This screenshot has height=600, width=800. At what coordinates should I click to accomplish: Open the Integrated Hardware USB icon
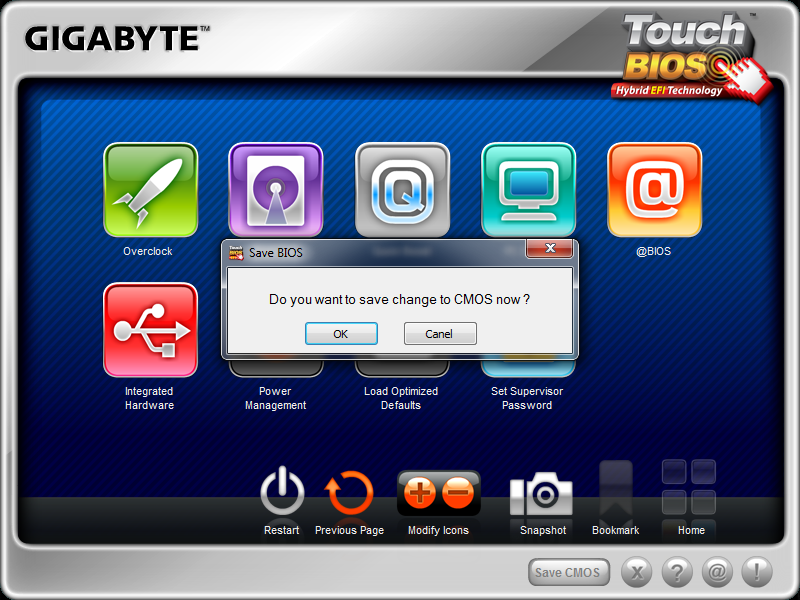(151, 330)
